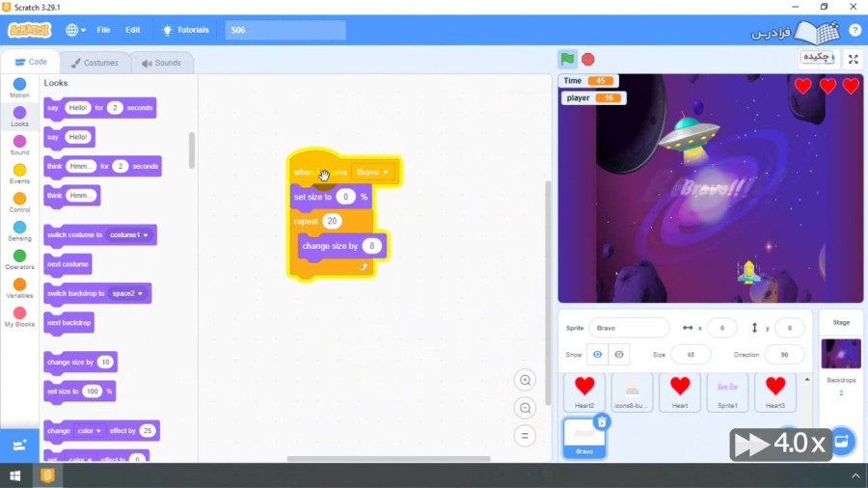Open color dropdown in change effect block

tap(89, 430)
